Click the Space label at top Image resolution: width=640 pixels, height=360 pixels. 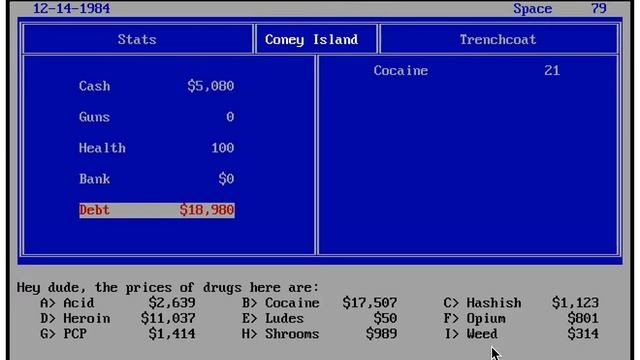coord(533,9)
